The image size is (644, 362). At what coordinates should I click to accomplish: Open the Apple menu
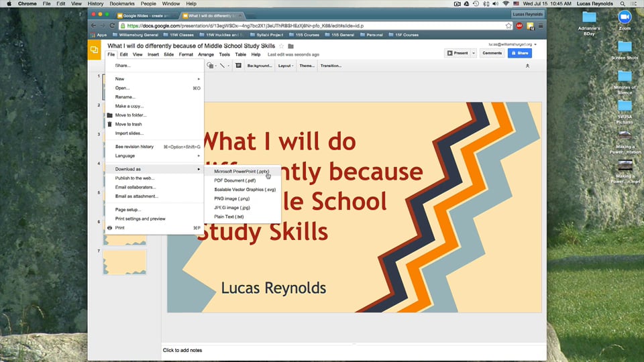[9, 4]
